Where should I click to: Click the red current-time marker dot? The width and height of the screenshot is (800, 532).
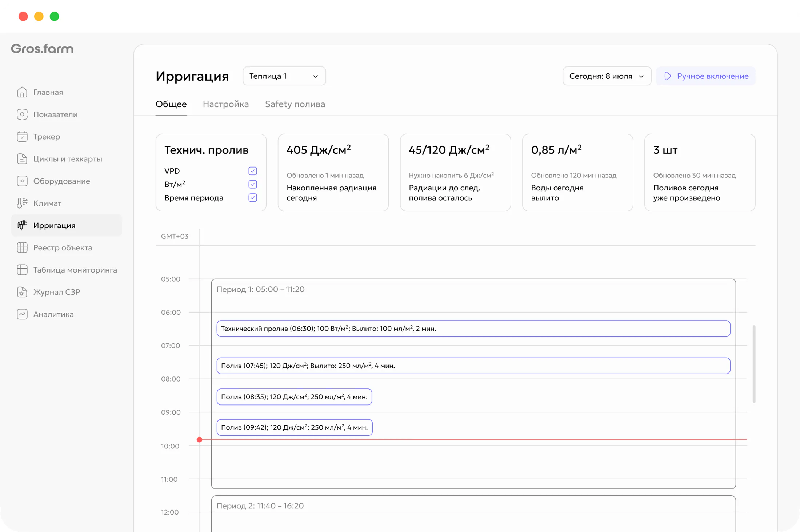(199, 440)
